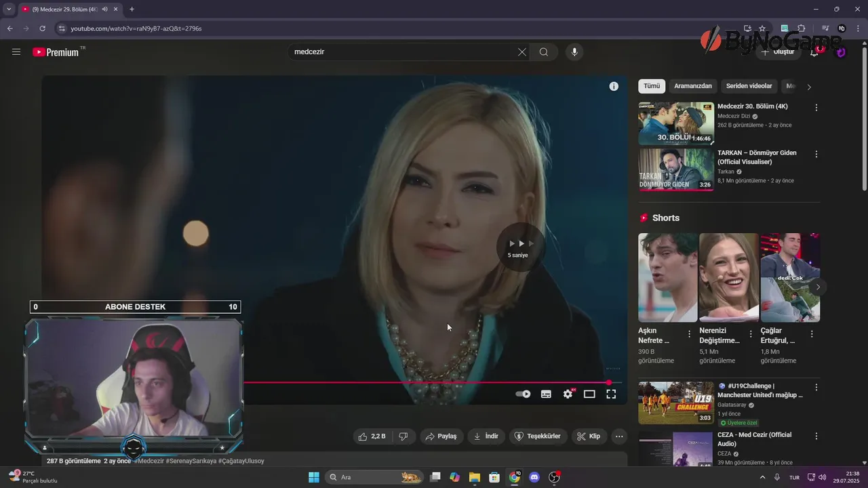
Task: Open Medcezir 30. Bölüm (4K) title
Action: click(753, 106)
